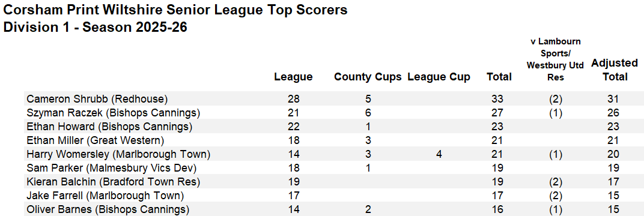Select Harry Womersley (Marlborough Town) name

click(x=118, y=155)
